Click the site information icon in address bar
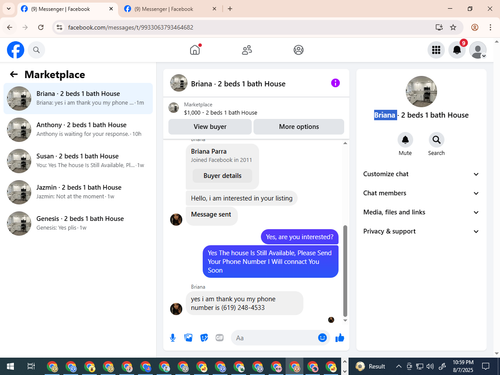This screenshot has width=500, height=375. click(x=59, y=27)
